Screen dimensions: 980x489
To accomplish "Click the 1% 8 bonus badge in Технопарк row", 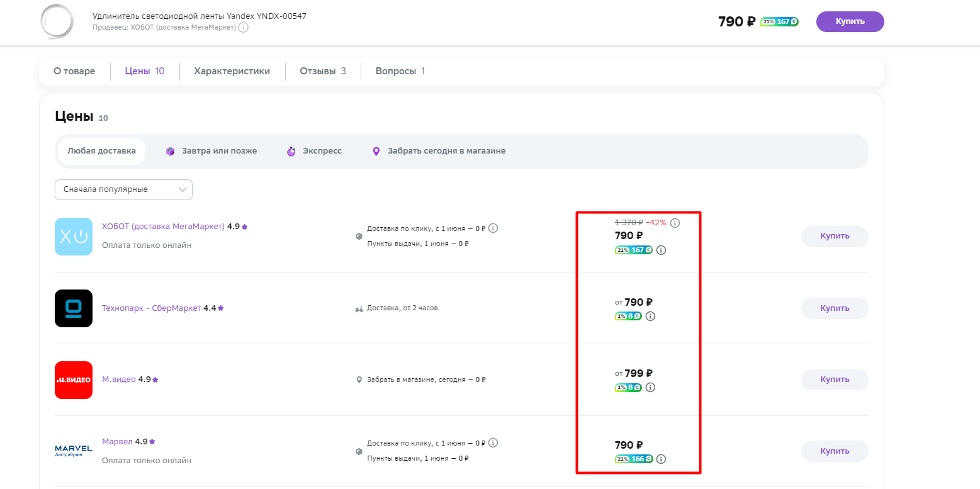I will click(628, 316).
